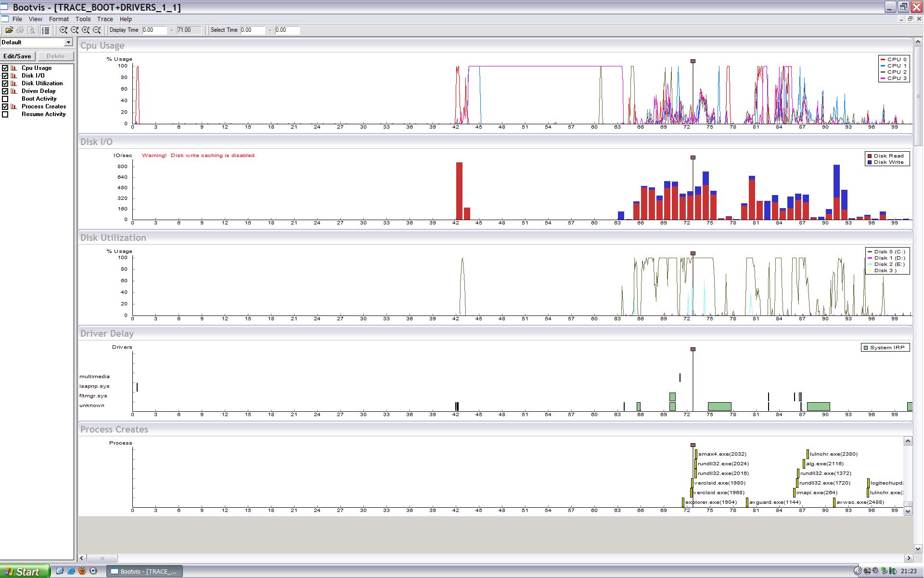Click the Cpu Usage timeline marker handle

coord(693,61)
